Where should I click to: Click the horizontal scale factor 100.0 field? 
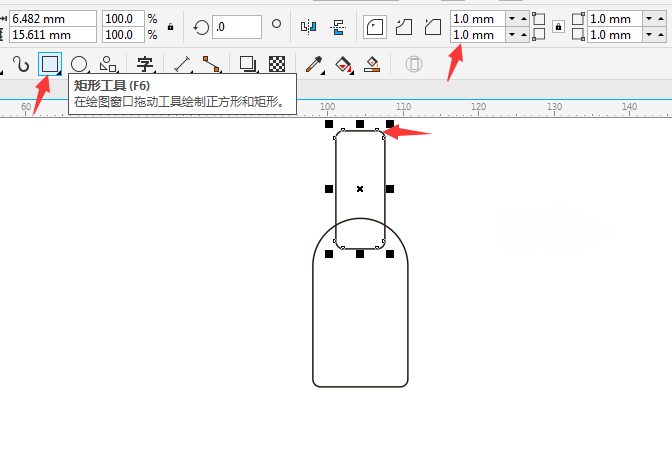pos(123,19)
